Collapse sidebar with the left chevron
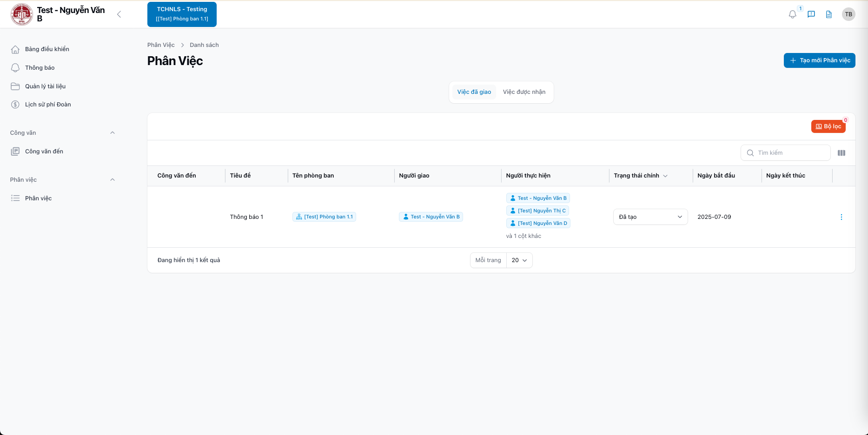The width and height of the screenshot is (868, 435). 119,14
